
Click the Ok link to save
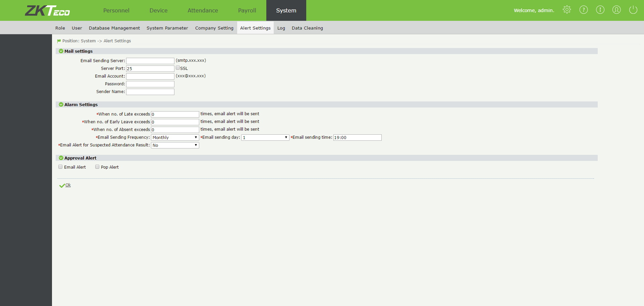pyautogui.click(x=68, y=185)
